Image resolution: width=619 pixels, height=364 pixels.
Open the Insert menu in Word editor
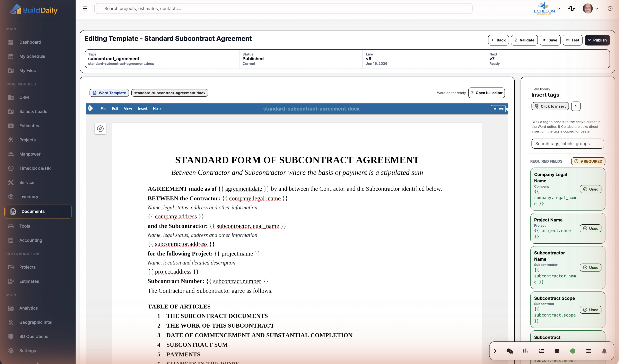click(142, 109)
